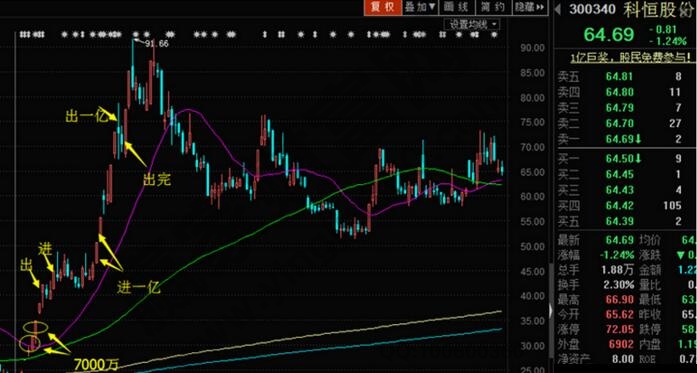This screenshot has width=697, height=373.
Task: Click the 买一 bid price 64.50 down arrow
Action: coord(638,158)
